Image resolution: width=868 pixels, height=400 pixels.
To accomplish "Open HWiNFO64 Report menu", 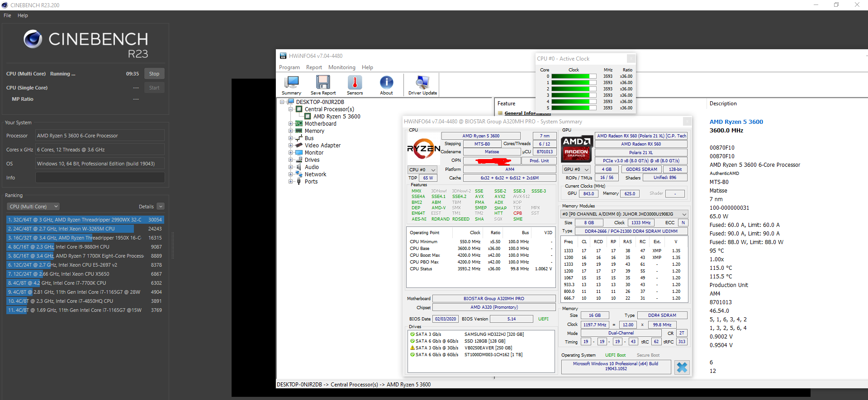I will pos(314,67).
